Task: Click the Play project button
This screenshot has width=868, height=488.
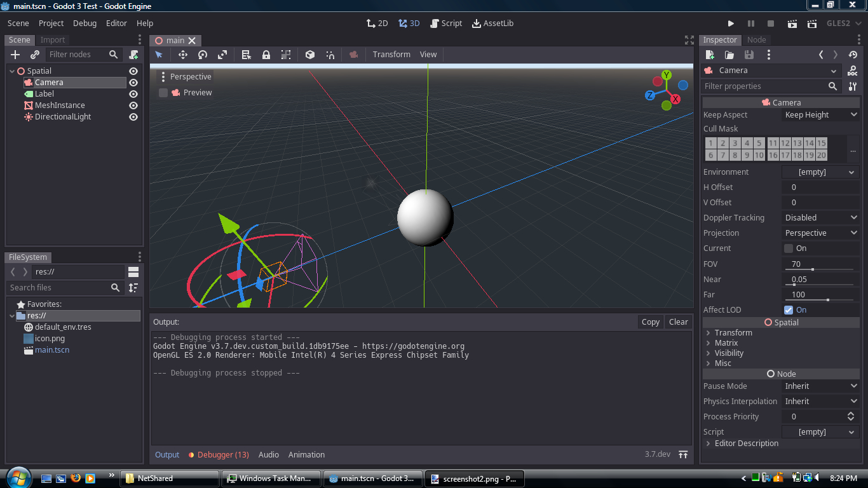Action: (x=731, y=24)
